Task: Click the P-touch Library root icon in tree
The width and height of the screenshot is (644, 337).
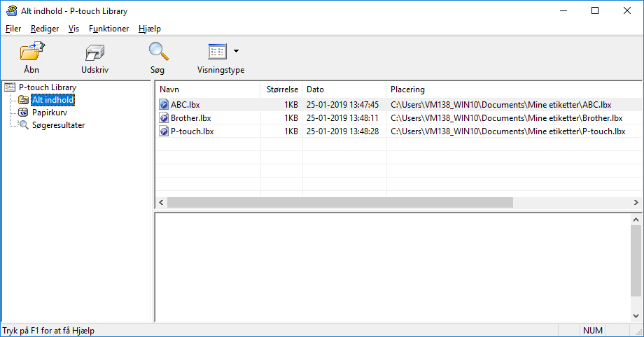Action: [x=9, y=87]
